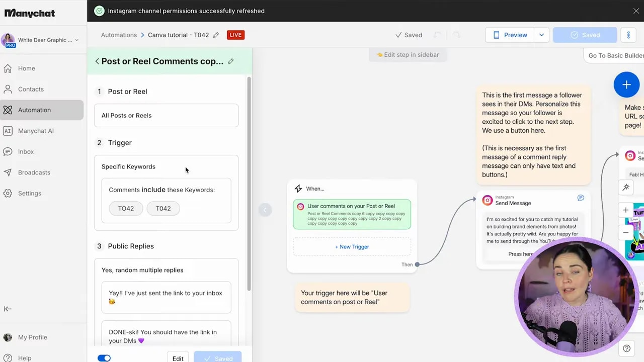The height and width of the screenshot is (362, 644).
Task: Click the second T042 keyword chip
Action: pos(163,208)
